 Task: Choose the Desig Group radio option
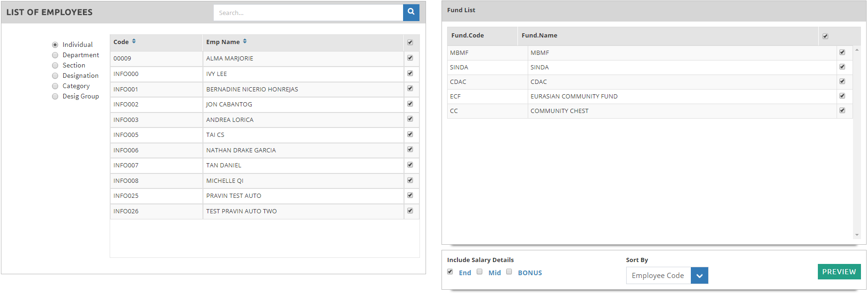tap(55, 97)
